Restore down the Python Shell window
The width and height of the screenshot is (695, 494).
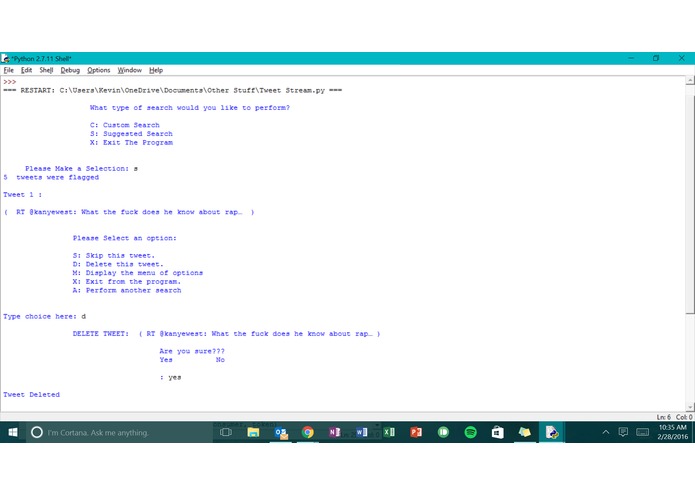pyautogui.click(x=656, y=58)
